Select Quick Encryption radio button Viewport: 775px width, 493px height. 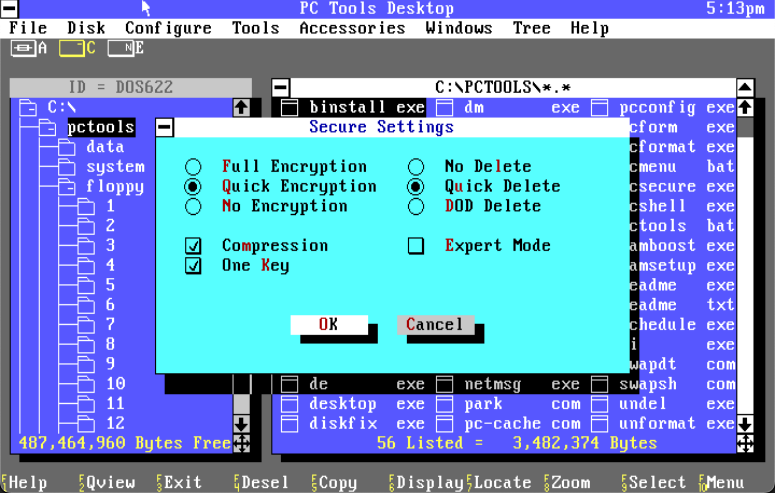(193, 186)
